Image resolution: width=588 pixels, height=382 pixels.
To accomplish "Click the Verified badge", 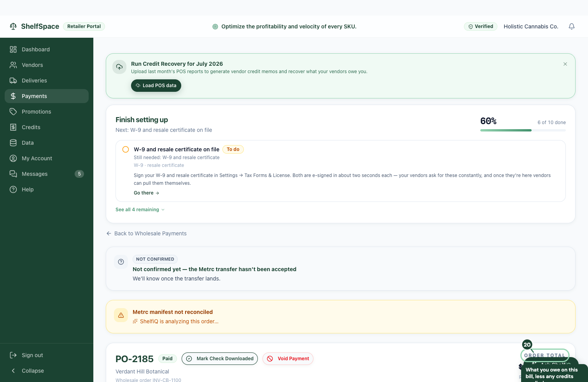I will [x=481, y=26].
